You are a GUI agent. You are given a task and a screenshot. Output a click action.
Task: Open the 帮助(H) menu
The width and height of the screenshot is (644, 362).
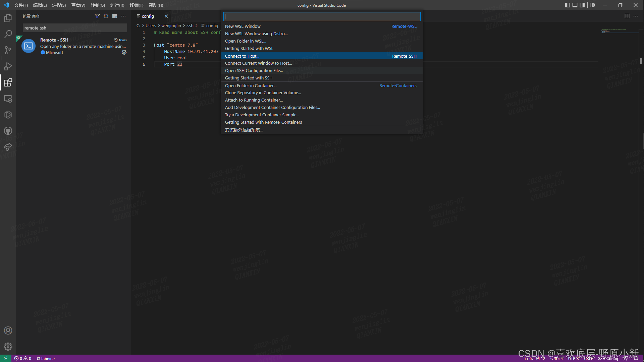[156, 5]
